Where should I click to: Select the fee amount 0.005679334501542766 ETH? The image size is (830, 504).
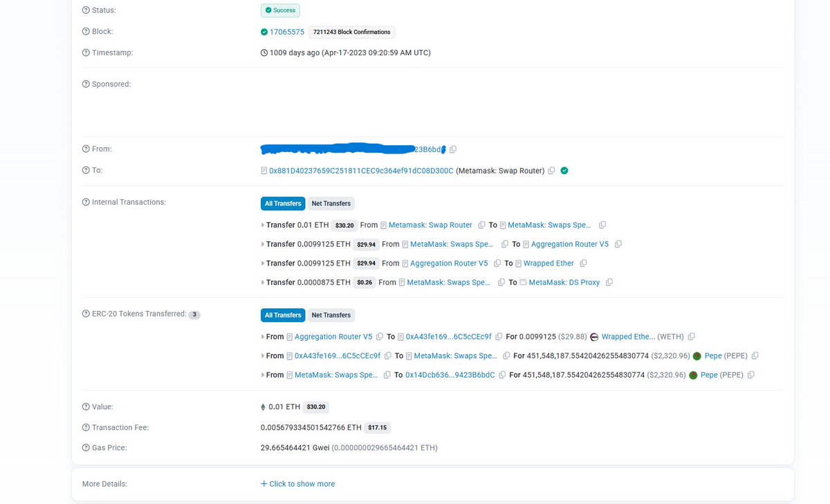tap(311, 428)
